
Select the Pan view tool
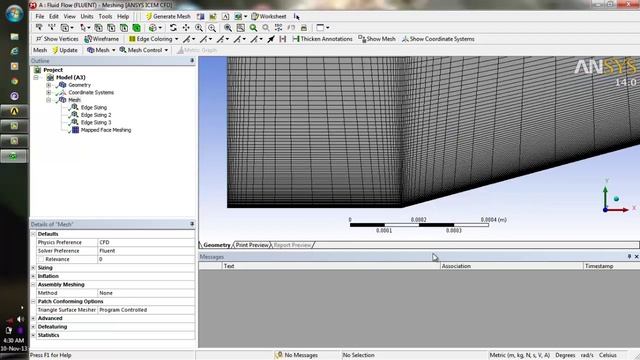point(186,28)
